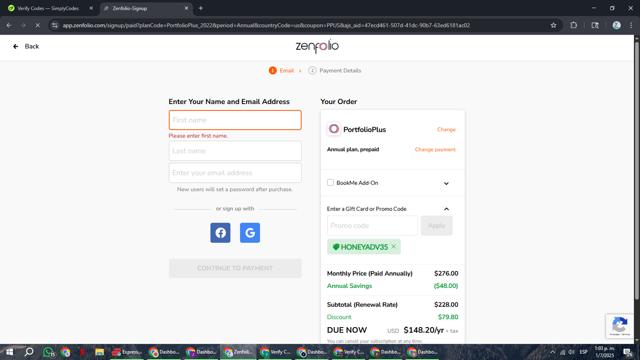View site information icon in address bar
This screenshot has width=640, height=360.
[x=54, y=25]
